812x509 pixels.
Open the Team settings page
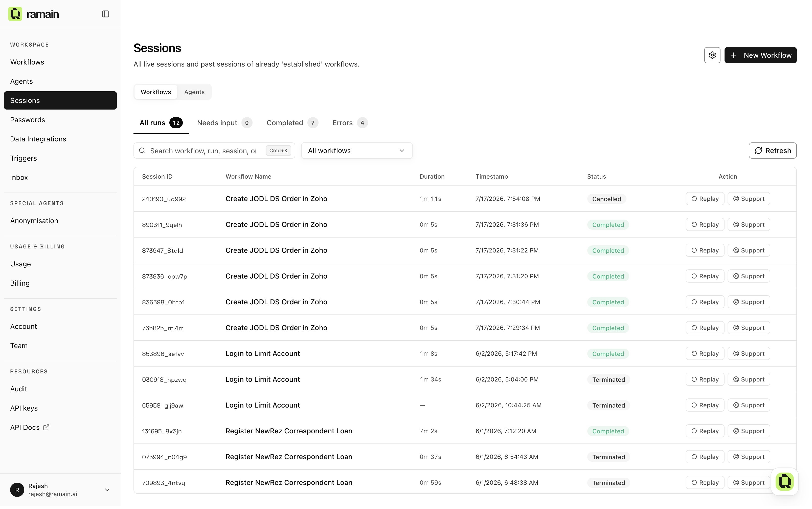click(x=60, y=345)
